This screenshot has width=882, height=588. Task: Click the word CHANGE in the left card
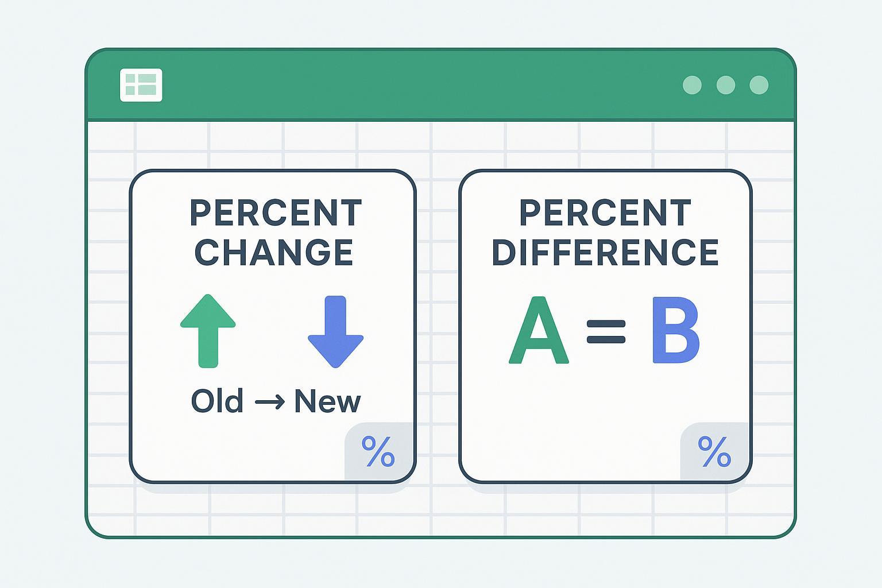point(274,252)
